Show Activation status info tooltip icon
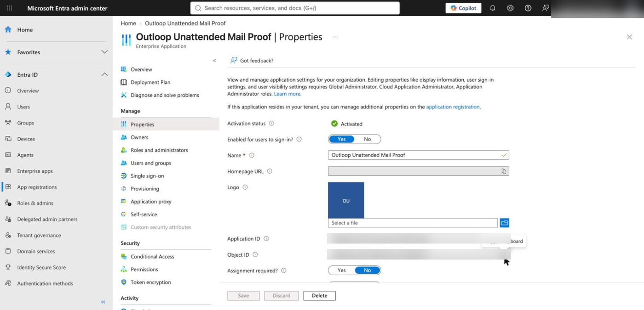The height and width of the screenshot is (310, 644). pos(271,124)
